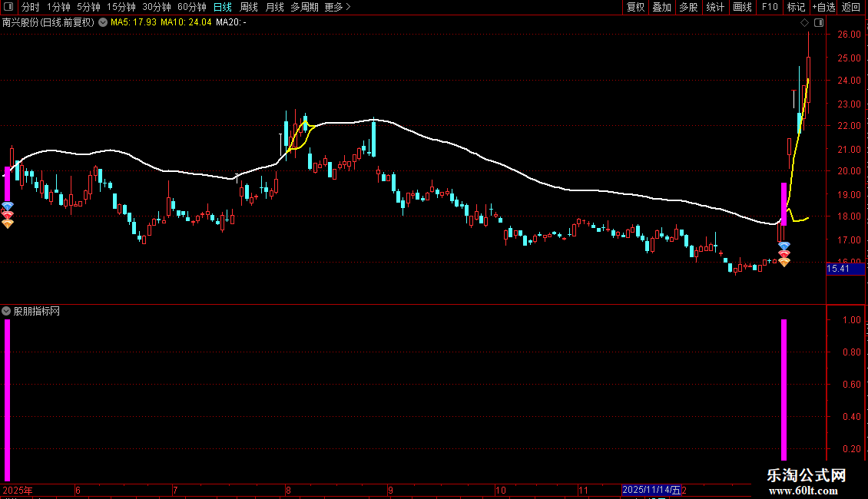
Task: Click the 南兴股份(日线.前复权) title
Action: click(48, 22)
